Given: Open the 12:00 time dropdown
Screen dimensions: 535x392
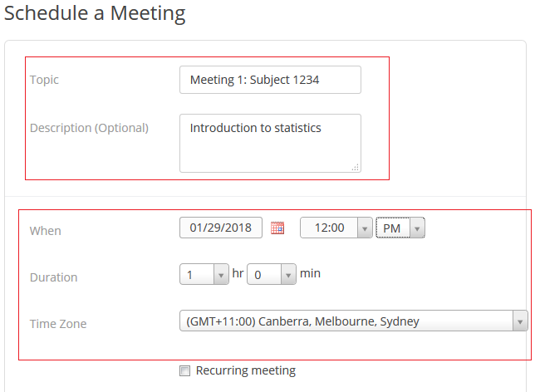Looking at the screenshot, I should (x=336, y=228).
